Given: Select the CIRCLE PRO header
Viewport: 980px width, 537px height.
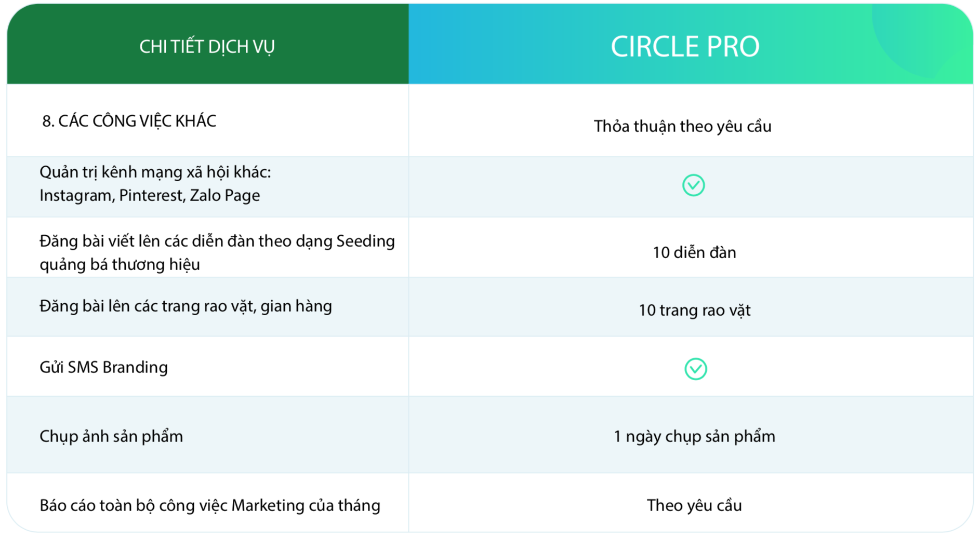Looking at the screenshot, I should point(685,47).
